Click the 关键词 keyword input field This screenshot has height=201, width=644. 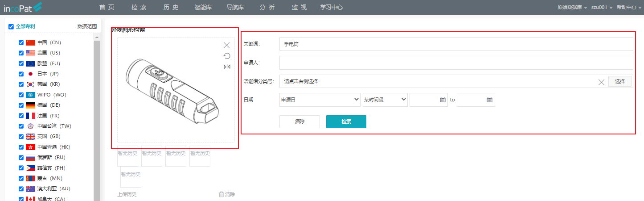coord(456,44)
